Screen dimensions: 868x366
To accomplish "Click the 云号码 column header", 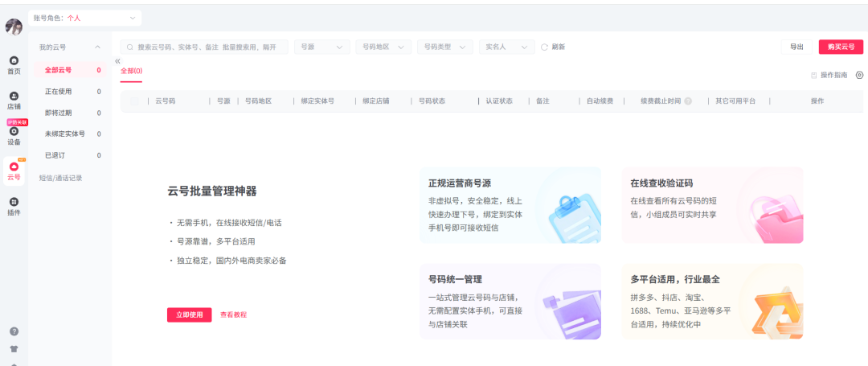I will (166, 101).
